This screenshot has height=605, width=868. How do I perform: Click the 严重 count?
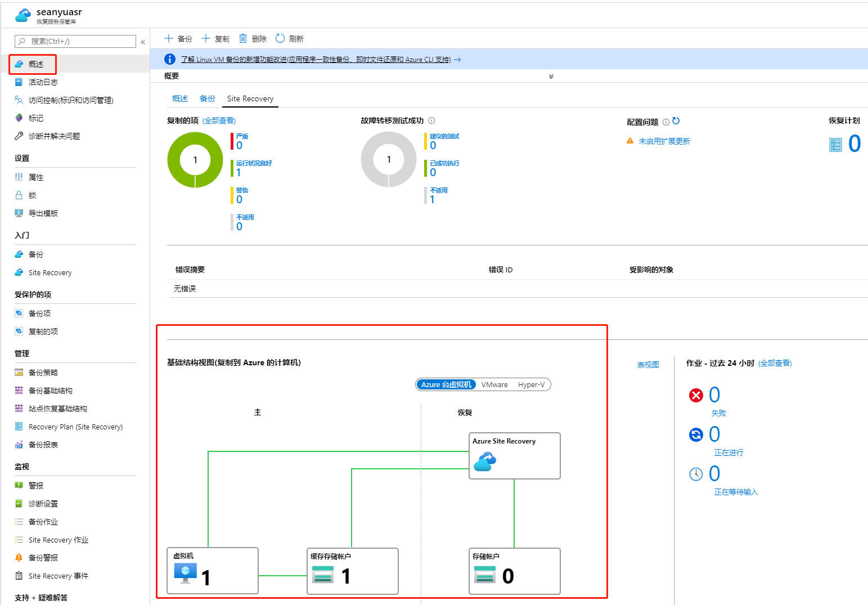[240, 145]
